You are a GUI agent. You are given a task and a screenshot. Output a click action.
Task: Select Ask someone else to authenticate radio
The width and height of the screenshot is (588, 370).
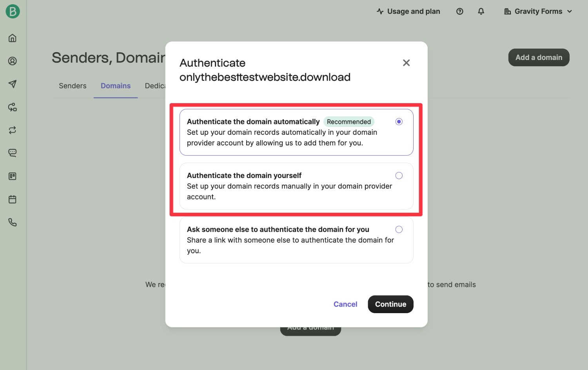pyautogui.click(x=399, y=229)
